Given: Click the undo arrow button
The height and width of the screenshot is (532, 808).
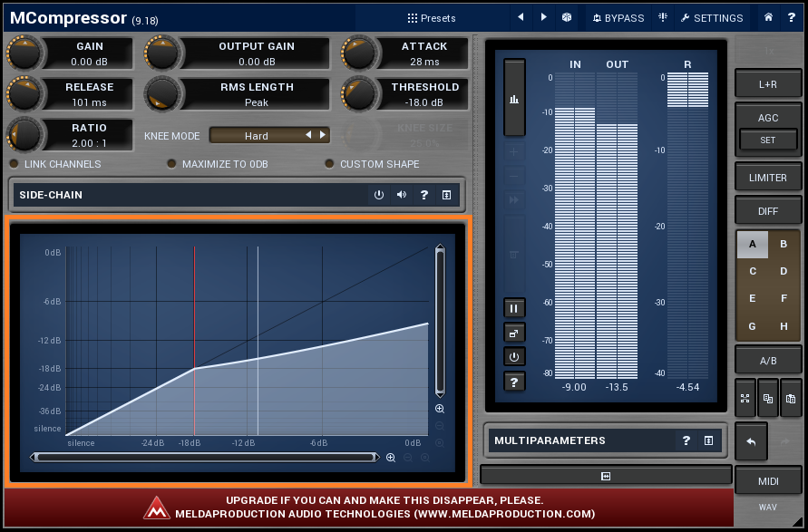Looking at the screenshot, I should 751,442.
